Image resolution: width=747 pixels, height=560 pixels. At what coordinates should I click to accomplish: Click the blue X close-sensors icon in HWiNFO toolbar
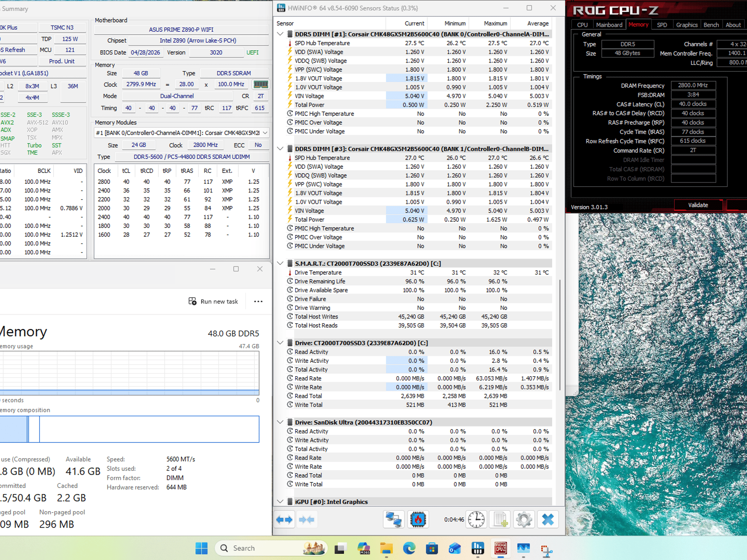pyautogui.click(x=548, y=520)
